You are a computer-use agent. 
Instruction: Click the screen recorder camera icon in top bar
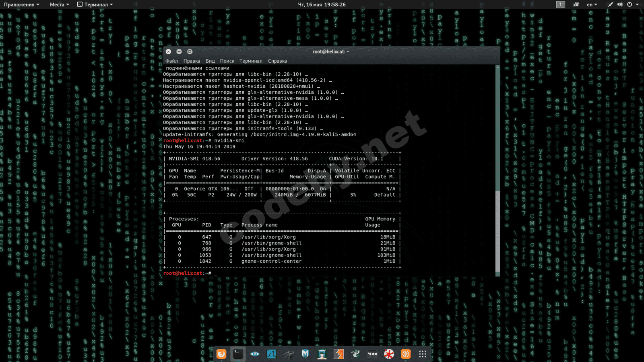click(576, 4)
